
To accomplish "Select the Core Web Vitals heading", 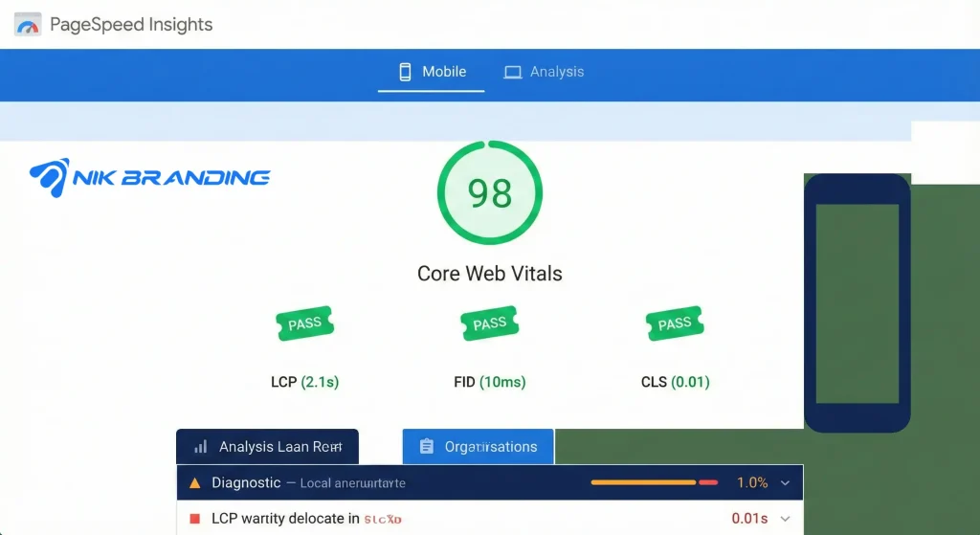I will (490, 274).
